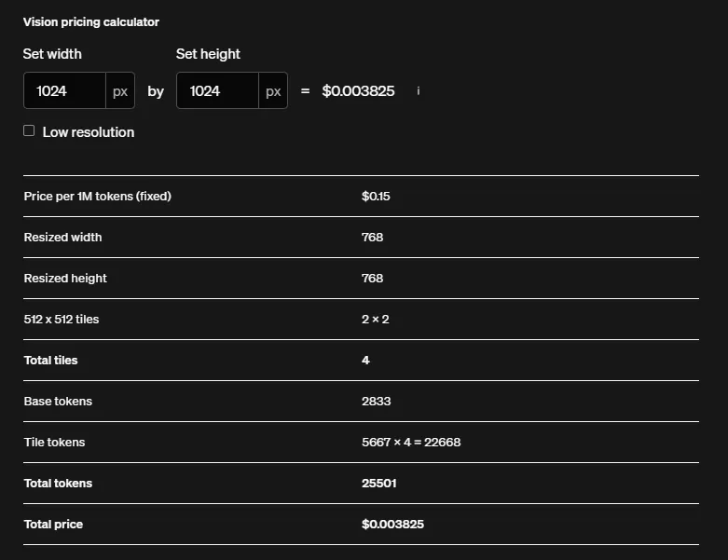Click the Set width label
This screenshot has height=560, width=728.
(x=52, y=54)
